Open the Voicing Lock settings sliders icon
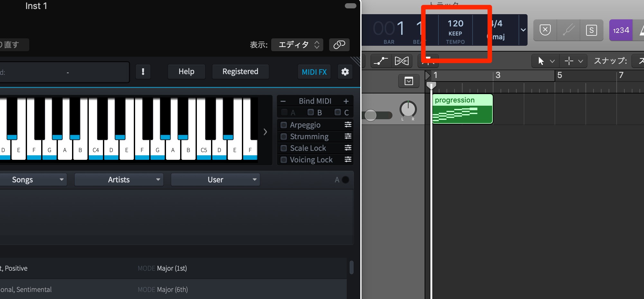The image size is (644, 299). coord(348,159)
